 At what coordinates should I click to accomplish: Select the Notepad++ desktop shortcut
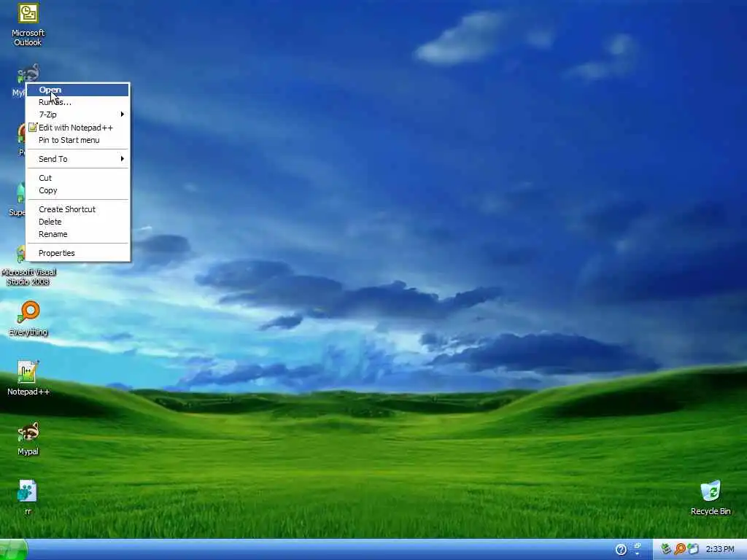(28, 378)
